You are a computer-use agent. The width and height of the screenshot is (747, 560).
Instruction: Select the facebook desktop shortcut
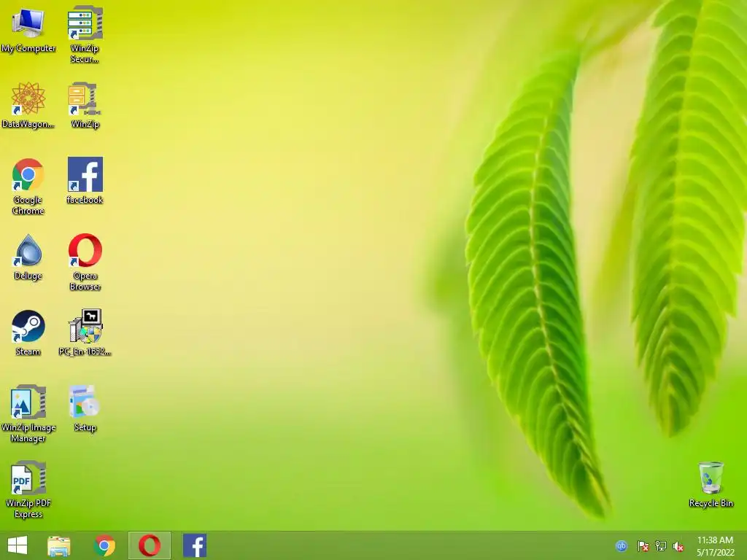point(85,181)
